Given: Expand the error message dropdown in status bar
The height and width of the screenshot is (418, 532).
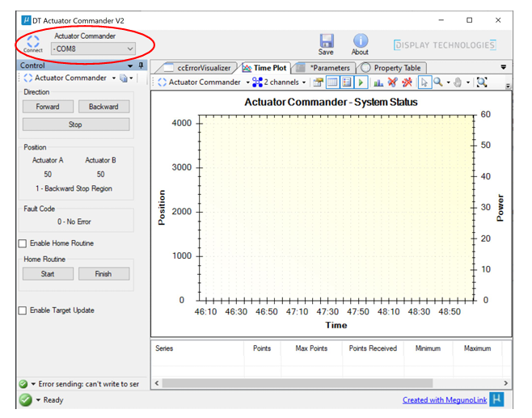Looking at the screenshot, I should (33, 384).
